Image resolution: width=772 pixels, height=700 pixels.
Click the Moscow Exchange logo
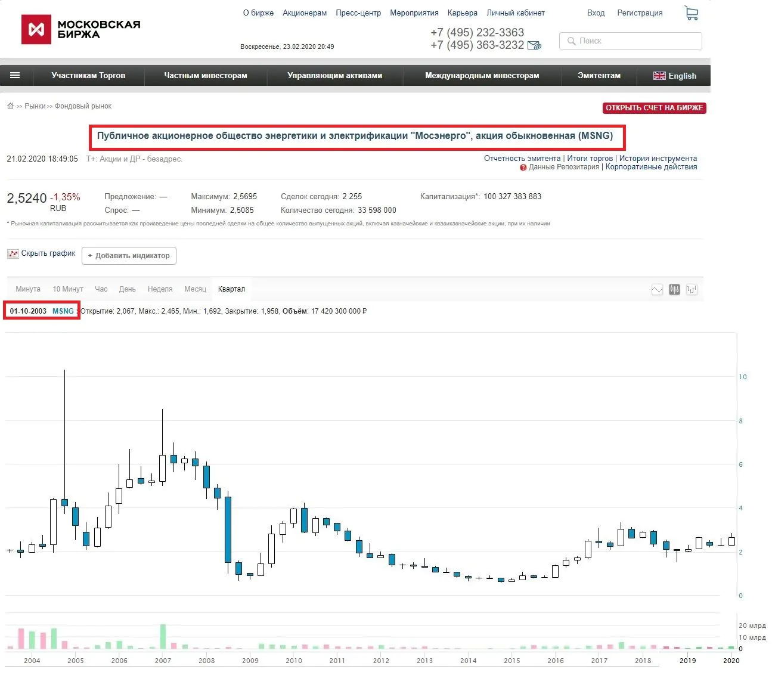[81, 29]
